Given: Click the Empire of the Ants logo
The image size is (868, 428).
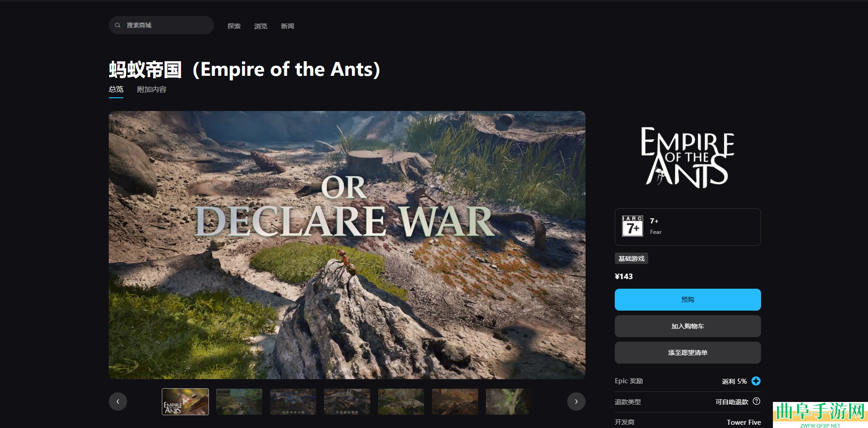Looking at the screenshot, I should 687,158.
